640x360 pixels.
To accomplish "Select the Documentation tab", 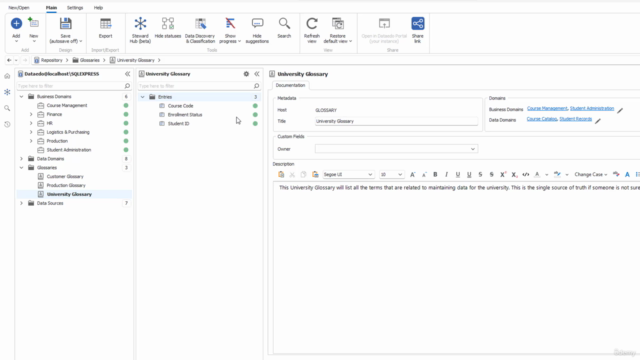I will (x=290, y=85).
